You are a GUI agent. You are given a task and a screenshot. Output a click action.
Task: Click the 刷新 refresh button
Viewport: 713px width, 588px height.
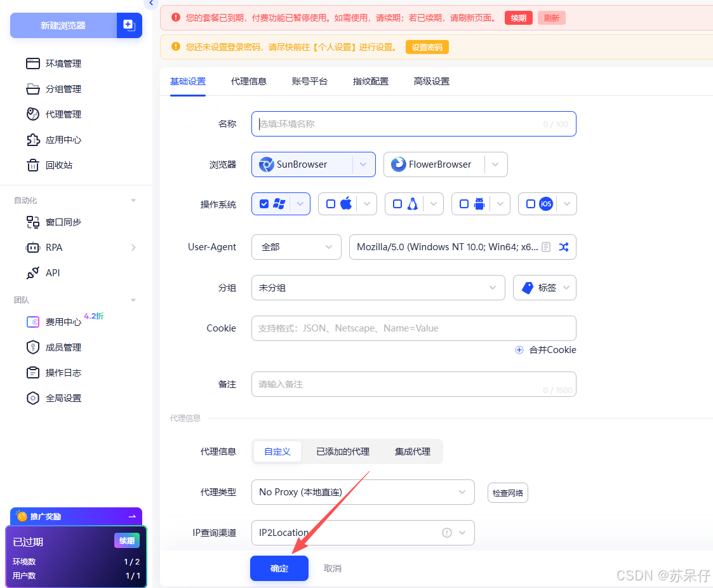[x=552, y=18]
